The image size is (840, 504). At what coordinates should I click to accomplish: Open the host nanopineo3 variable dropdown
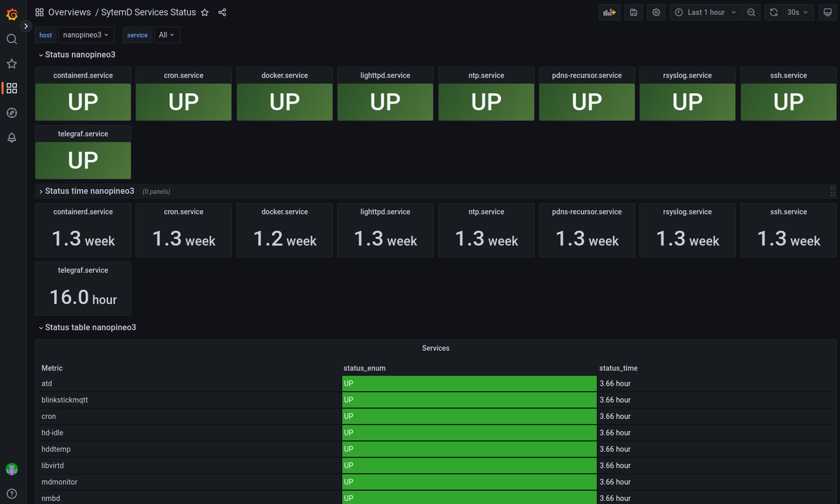86,35
